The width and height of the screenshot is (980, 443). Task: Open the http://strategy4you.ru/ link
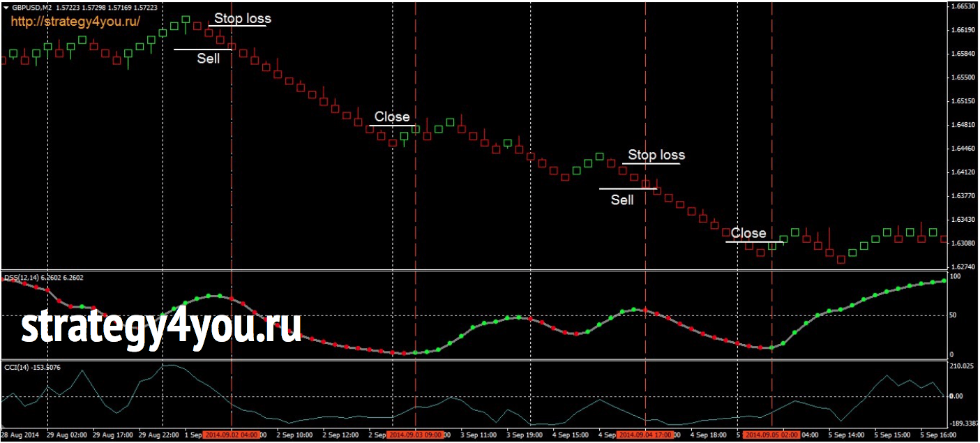pyautogui.click(x=75, y=22)
